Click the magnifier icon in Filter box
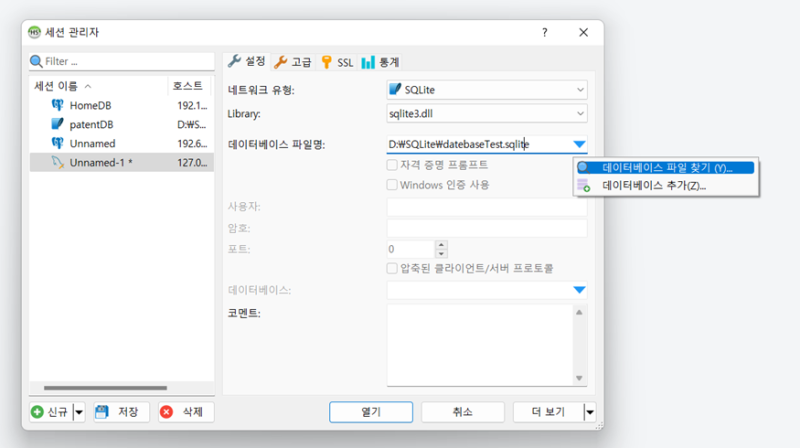 click(x=36, y=61)
